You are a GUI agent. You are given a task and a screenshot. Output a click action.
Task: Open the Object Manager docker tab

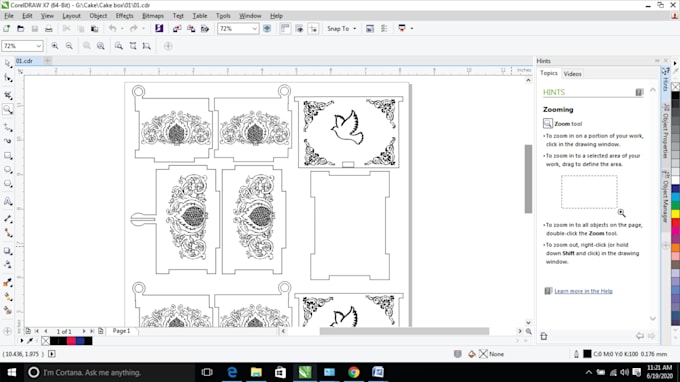click(665, 196)
